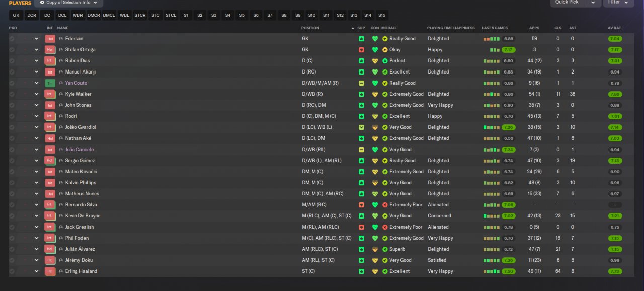Click the Concerned playing time for Kevin De Bruyne
Screen dimensions: 644x291
[x=439, y=216]
